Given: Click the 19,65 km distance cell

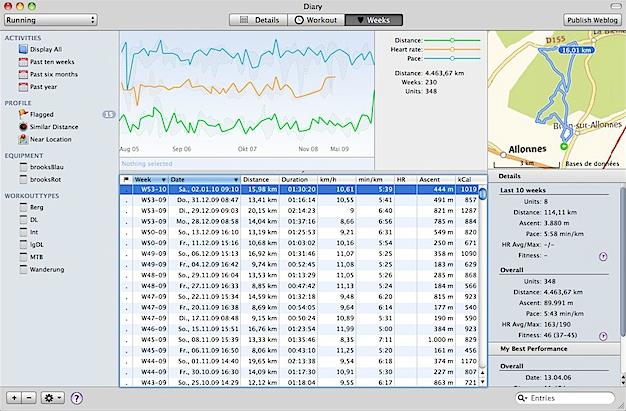Looking at the screenshot, I should coord(262,361).
